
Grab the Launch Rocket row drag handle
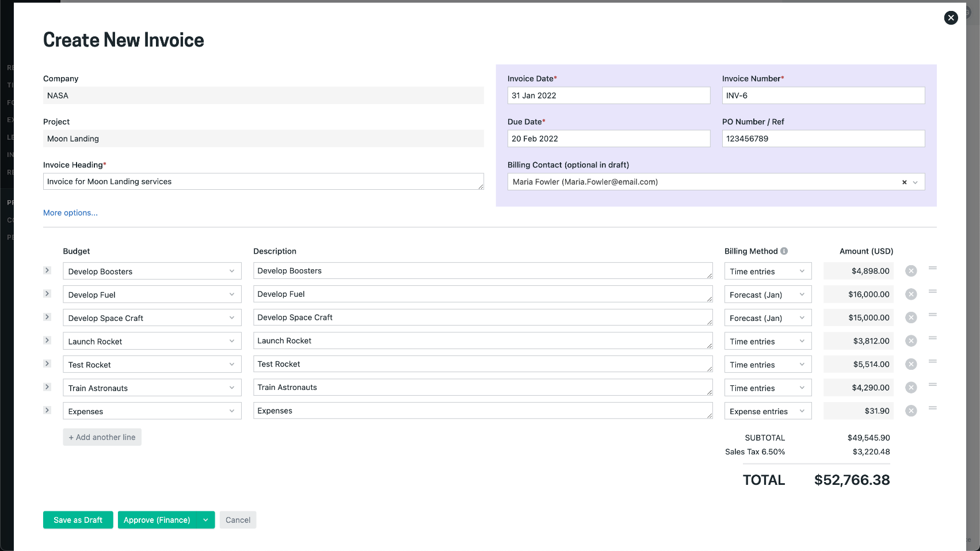click(932, 338)
